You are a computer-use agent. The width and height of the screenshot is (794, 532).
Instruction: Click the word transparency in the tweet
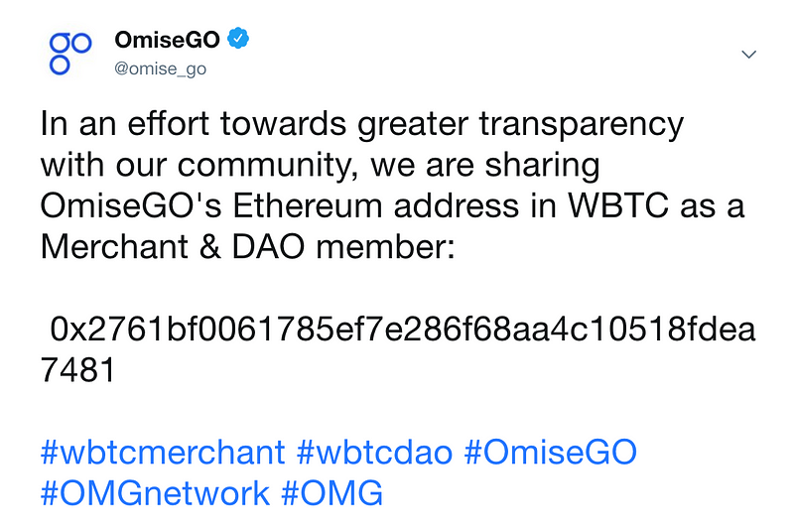click(x=582, y=125)
